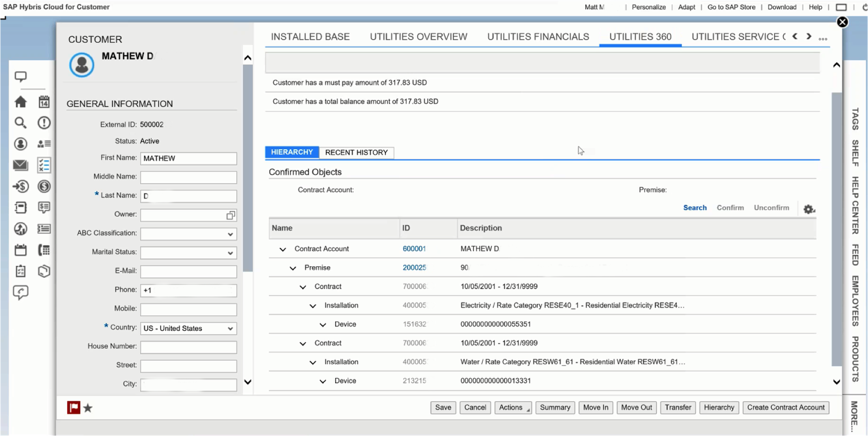Image resolution: width=868 pixels, height=436 pixels.
Task: Open the feedback speech bubble arrow icon
Action: tap(21, 293)
